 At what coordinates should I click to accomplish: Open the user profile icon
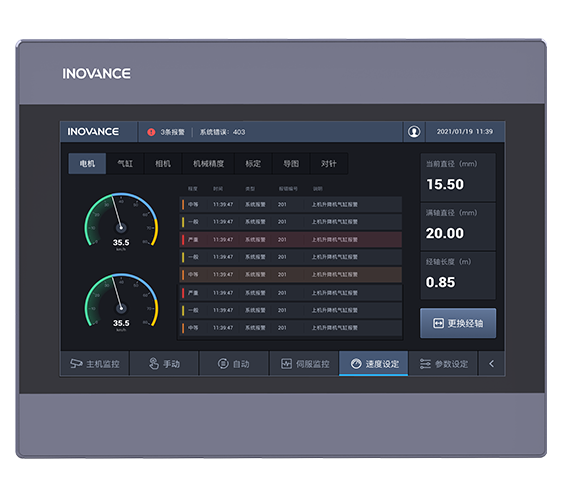tap(414, 132)
